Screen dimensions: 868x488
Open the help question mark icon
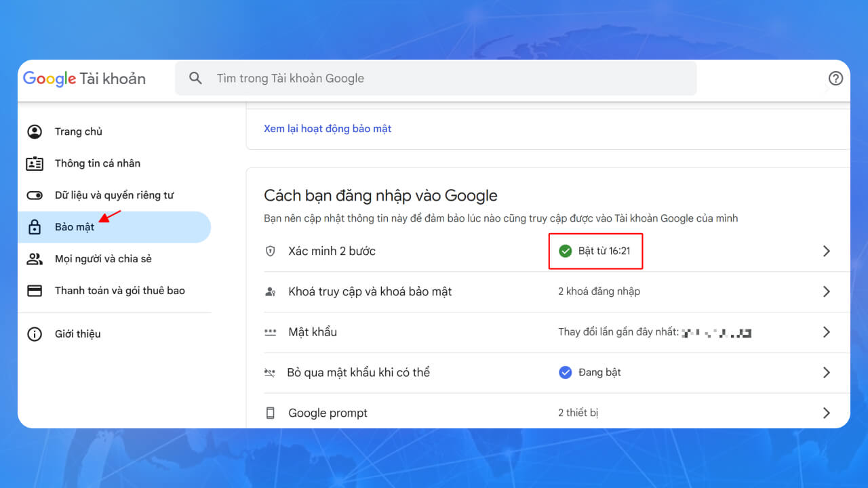pyautogui.click(x=835, y=78)
